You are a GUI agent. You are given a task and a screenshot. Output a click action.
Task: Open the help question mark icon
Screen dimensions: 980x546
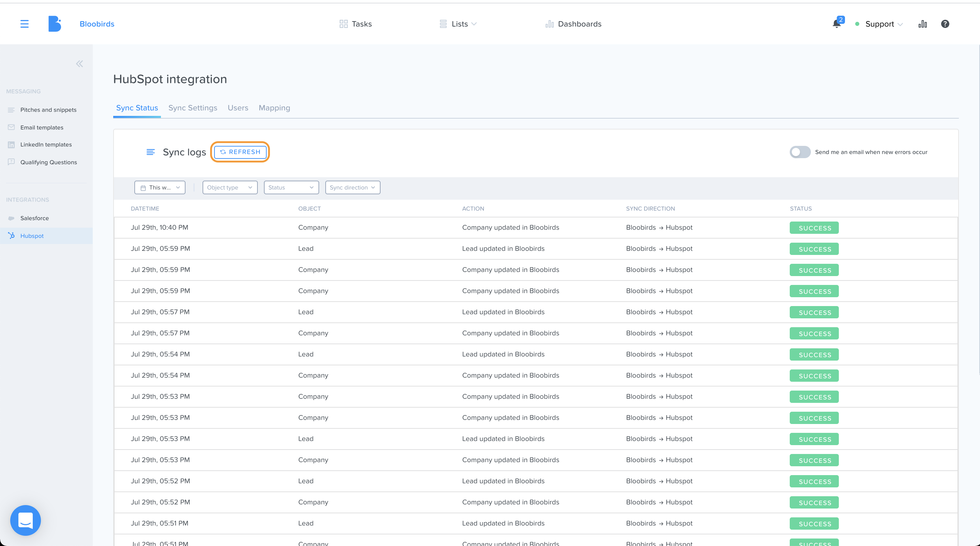click(945, 24)
